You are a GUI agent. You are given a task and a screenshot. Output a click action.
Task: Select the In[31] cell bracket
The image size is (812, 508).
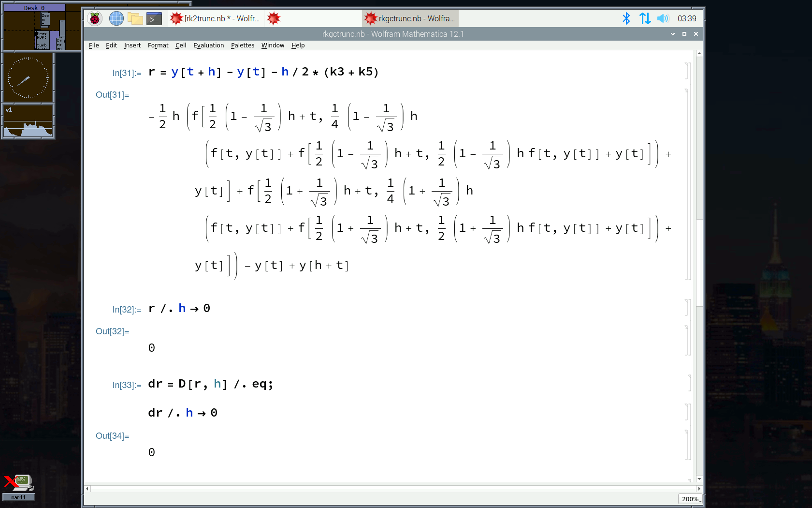[687, 71]
